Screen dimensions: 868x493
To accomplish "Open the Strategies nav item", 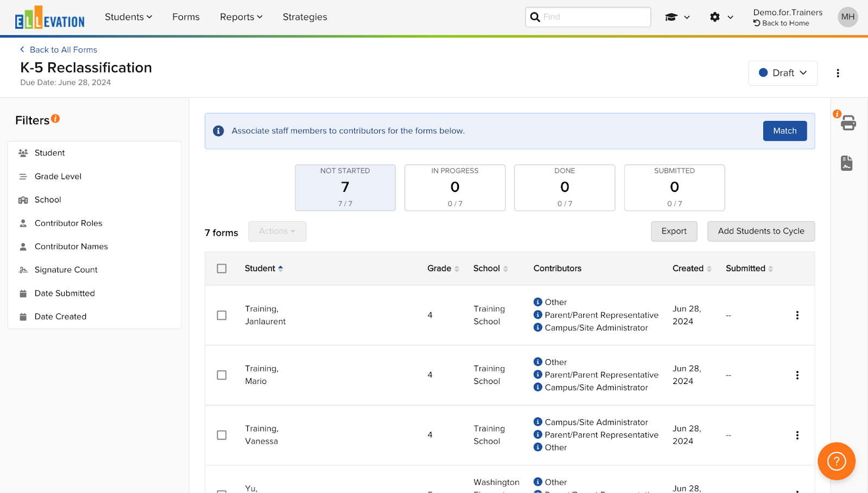I will click(305, 17).
